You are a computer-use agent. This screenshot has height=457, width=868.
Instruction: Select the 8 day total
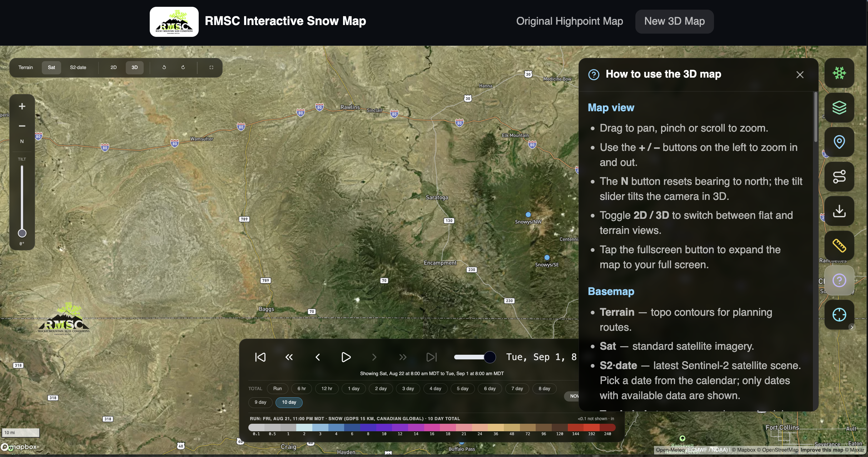(544, 388)
